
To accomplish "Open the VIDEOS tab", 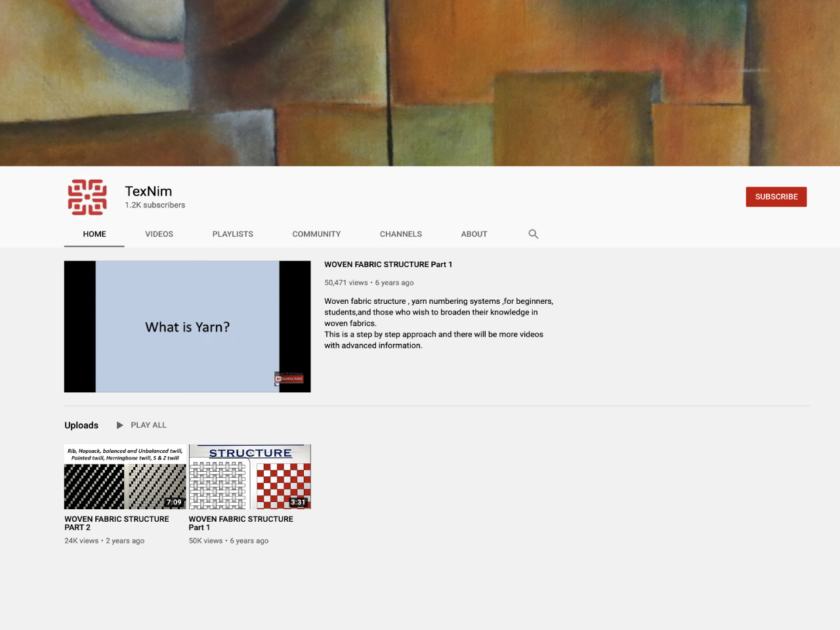I will pos(159,234).
